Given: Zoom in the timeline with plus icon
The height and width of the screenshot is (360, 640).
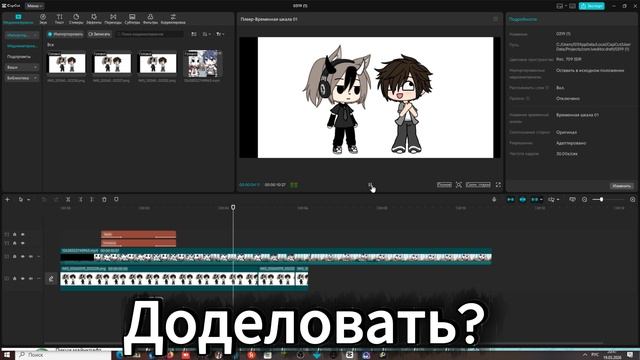Looking at the screenshot, I should pyautogui.click(x=633, y=199).
